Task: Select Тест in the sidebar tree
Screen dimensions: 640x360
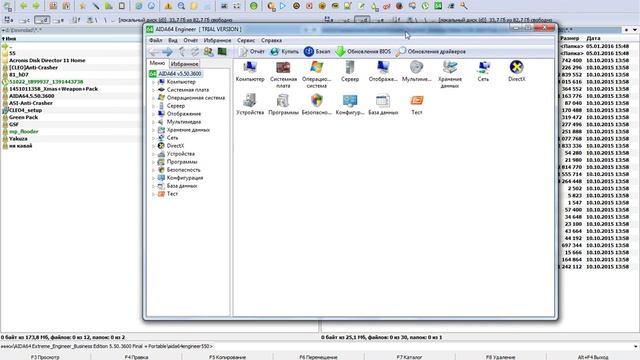Action: point(172,194)
